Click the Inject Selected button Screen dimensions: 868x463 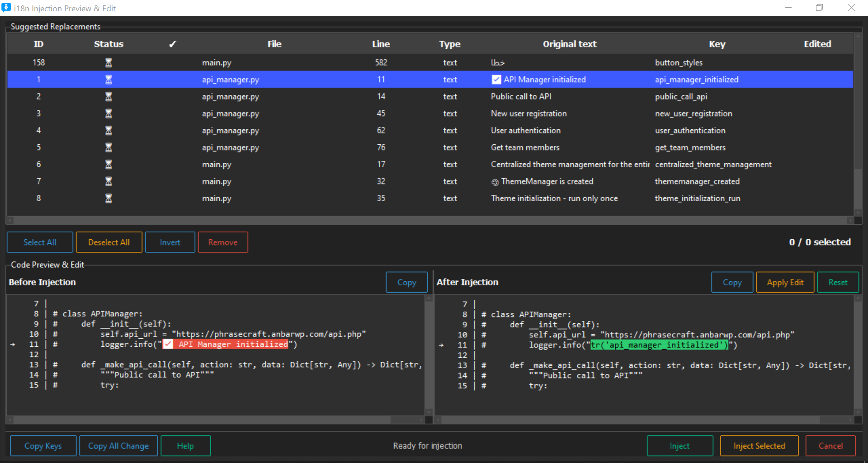click(x=759, y=446)
